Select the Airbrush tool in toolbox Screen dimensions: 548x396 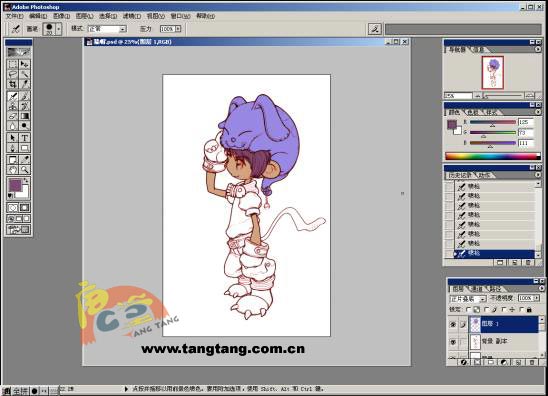point(13,96)
